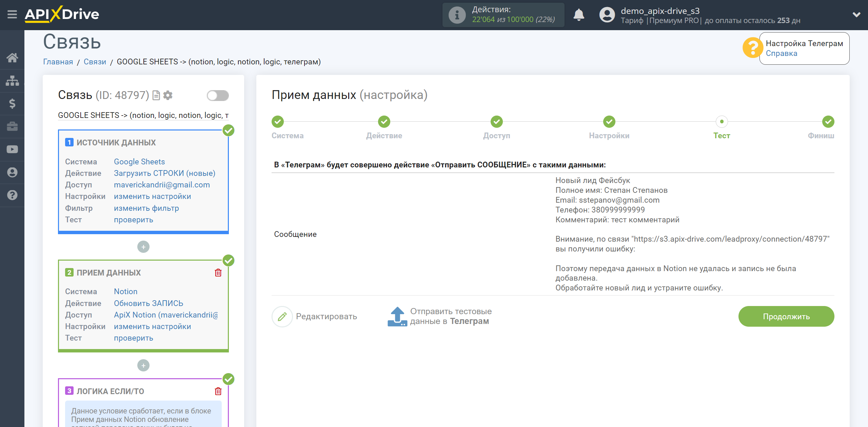Open connections sitemap icon in sidebar
This screenshot has height=427, width=868.
click(12, 81)
